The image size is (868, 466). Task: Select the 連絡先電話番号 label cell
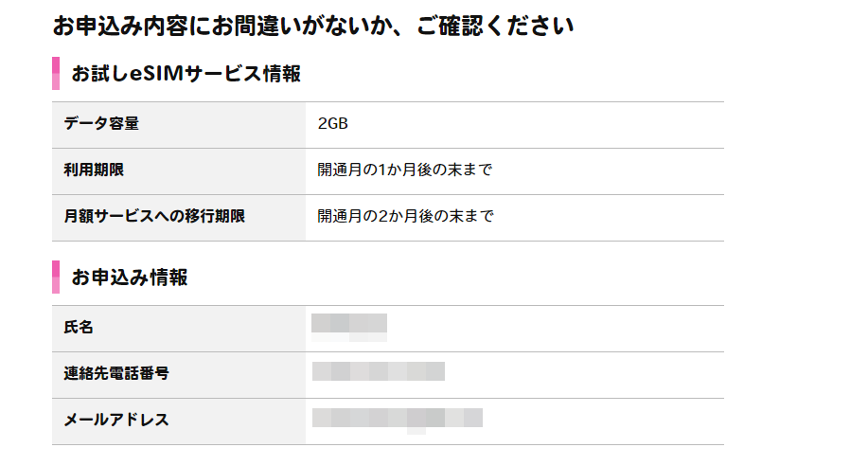(179, 375)
